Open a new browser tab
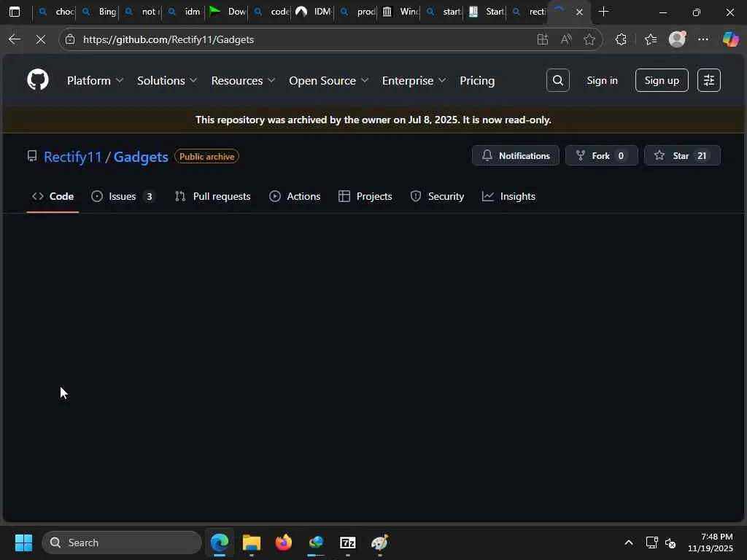Screen dimensions: 747x560 click(x=603, y=12)
